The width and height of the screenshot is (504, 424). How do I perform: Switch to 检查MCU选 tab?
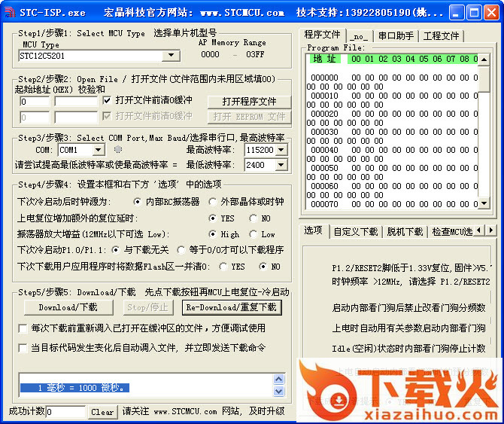pyautogui.click(x=452, y=232)
